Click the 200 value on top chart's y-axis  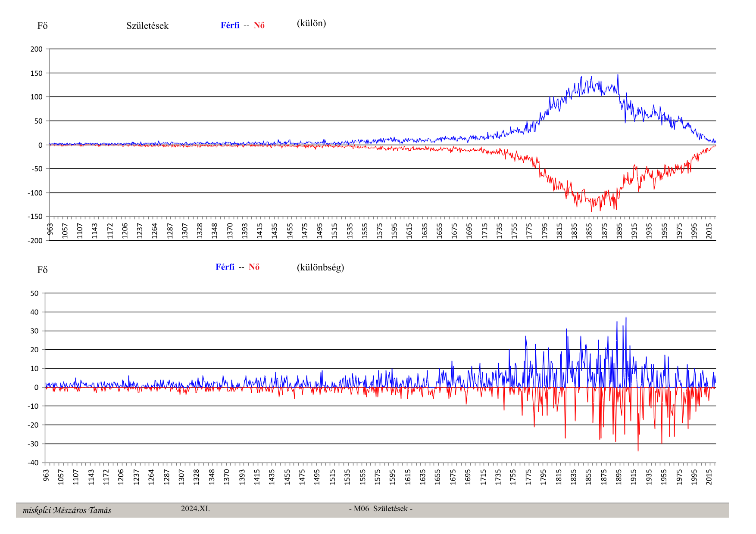(x=37, y=49)
